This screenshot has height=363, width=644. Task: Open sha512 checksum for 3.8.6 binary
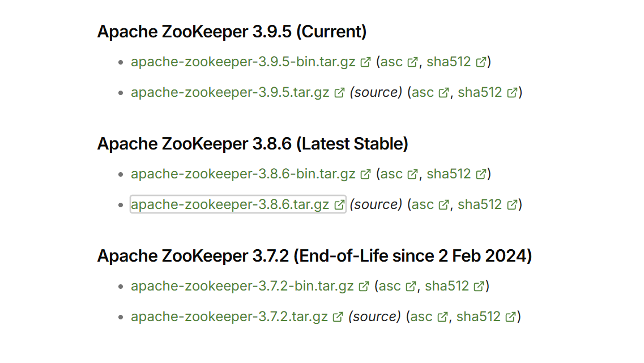[449, 174]
